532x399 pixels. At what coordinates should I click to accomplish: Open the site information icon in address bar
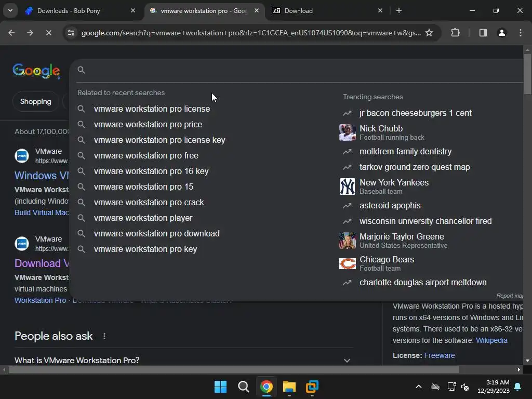71,33
